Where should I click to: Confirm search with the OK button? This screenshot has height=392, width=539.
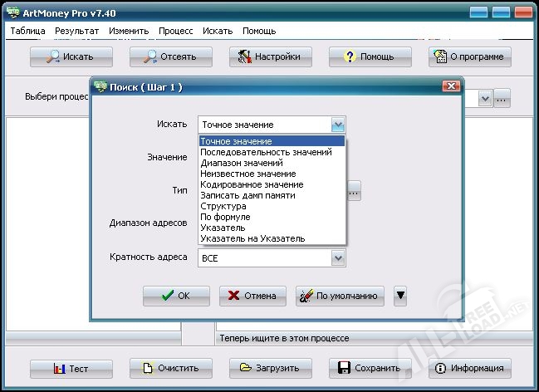pyautogui.click(x=176, y=296)
